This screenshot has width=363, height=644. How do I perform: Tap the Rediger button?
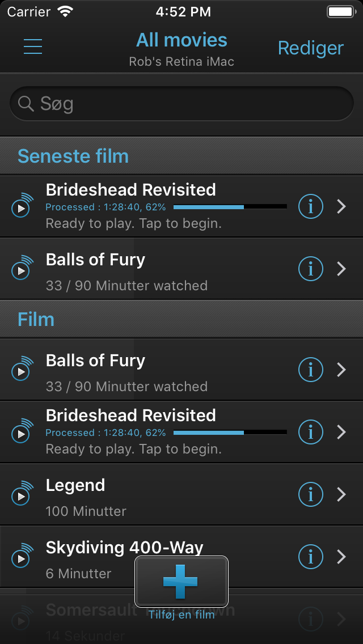pyautogui.click(x=310, y=48)
